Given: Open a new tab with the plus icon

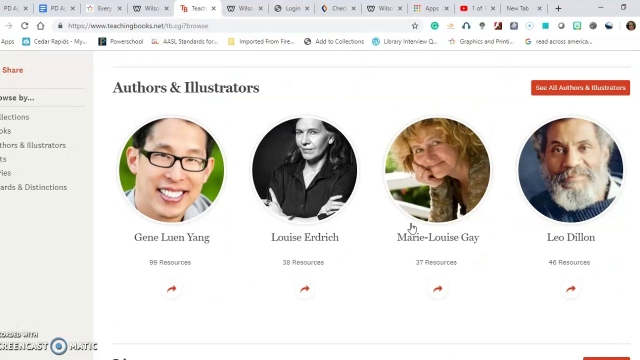Looking at the screenshot, I should 558,8.
